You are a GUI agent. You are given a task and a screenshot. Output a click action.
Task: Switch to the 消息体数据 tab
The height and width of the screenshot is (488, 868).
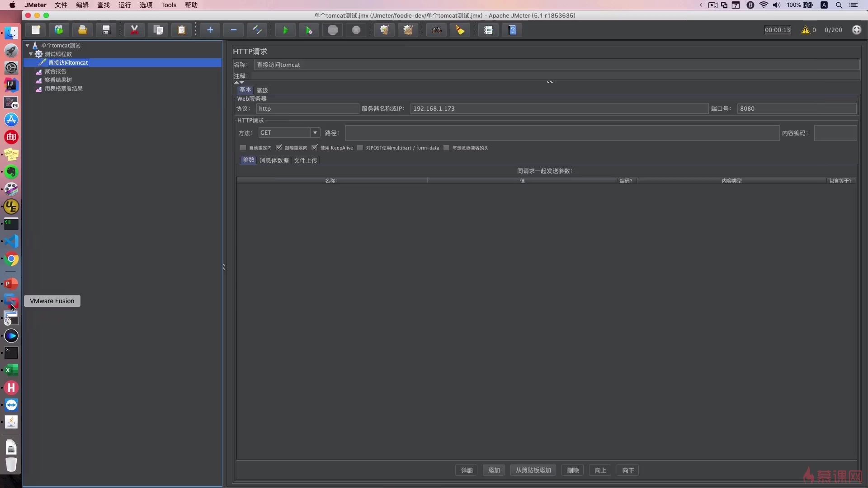point(274,160)
